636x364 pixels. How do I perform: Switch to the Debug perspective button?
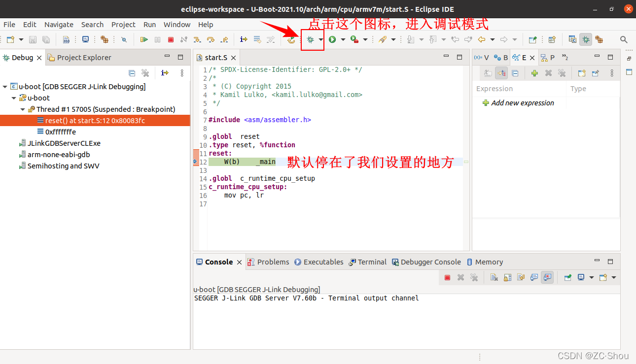point(586,39)
